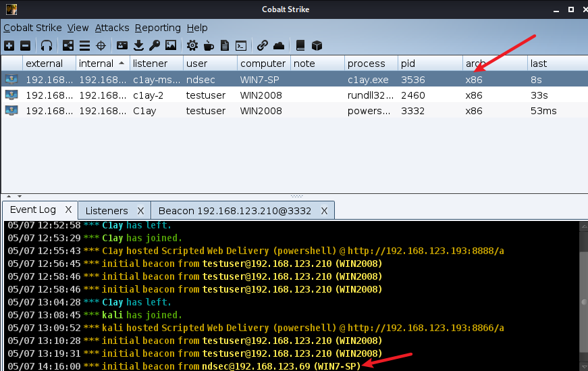
Task: Open the Cobalt Strike menu
Action: click(32, 28)
